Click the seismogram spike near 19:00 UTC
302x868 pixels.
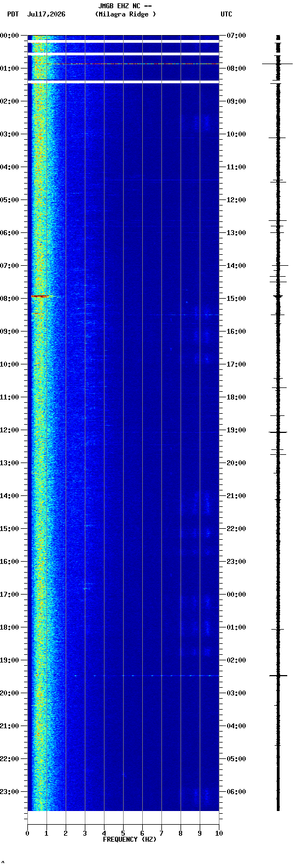pyautogui.click(x=278, y=432)
